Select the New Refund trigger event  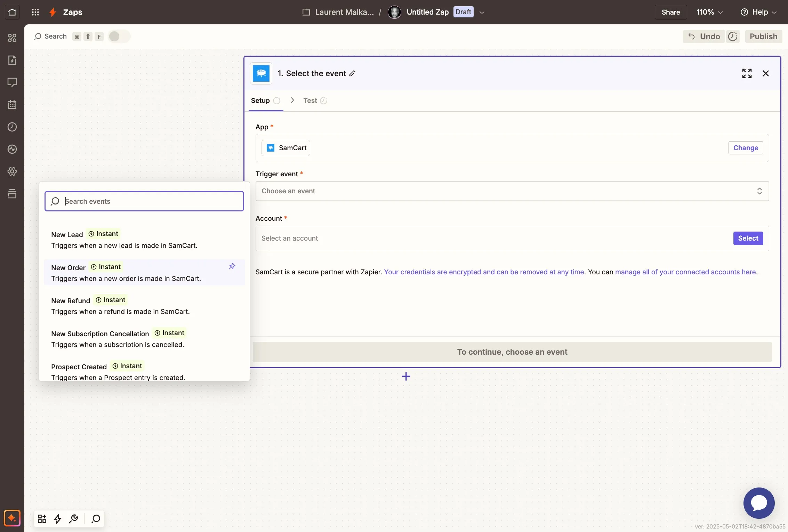click(144, 306)
